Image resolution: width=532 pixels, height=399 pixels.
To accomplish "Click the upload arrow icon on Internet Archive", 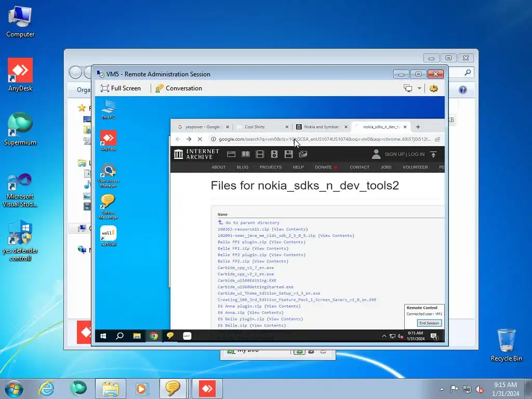I will coord(433,154).
